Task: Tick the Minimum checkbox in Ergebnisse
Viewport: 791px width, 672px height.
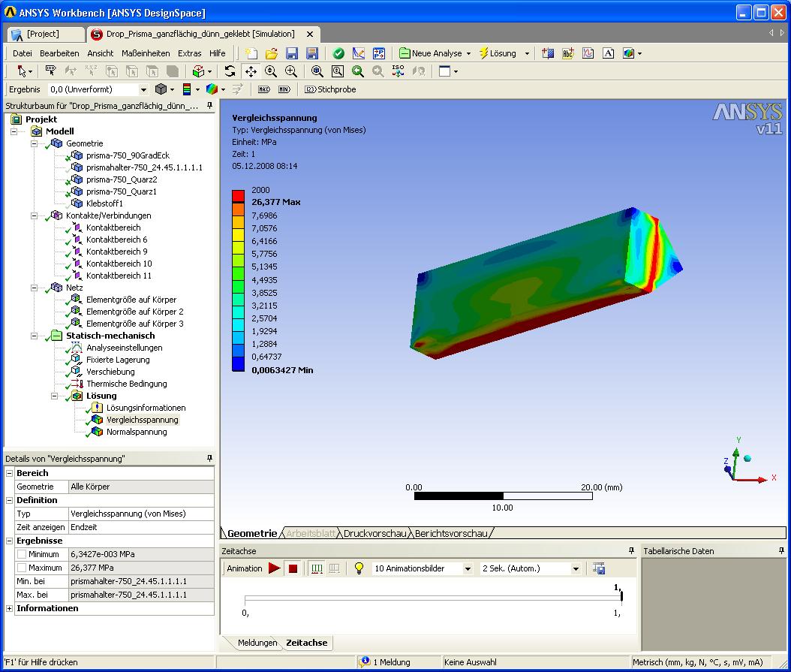Action: pyautogui.click(x=22, y=554)
